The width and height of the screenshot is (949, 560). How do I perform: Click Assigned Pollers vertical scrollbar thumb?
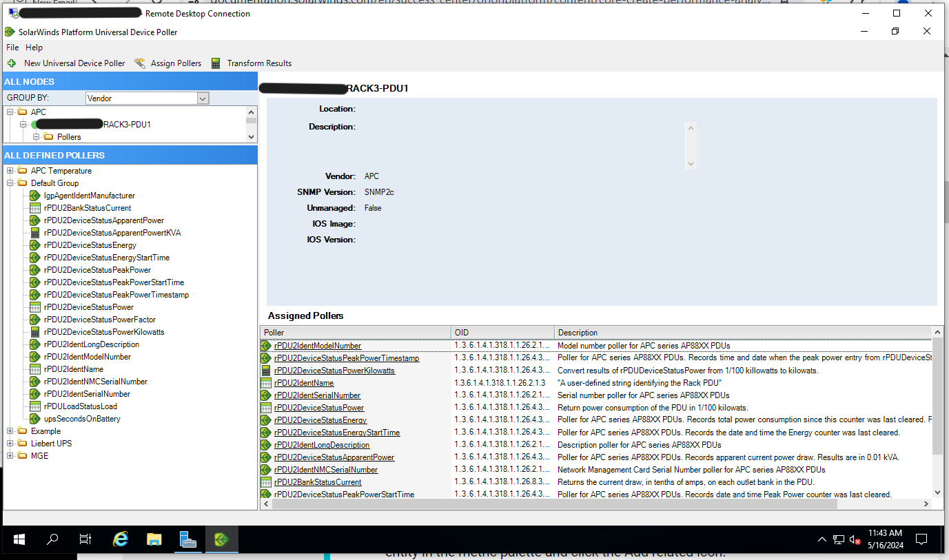point(937,396)
